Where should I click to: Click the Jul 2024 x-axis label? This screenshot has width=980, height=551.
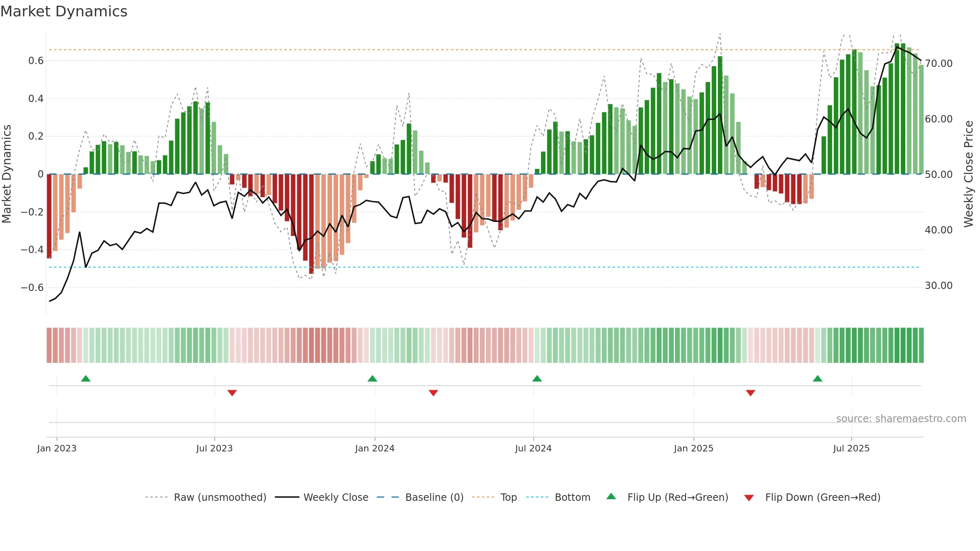click(533, 449)
